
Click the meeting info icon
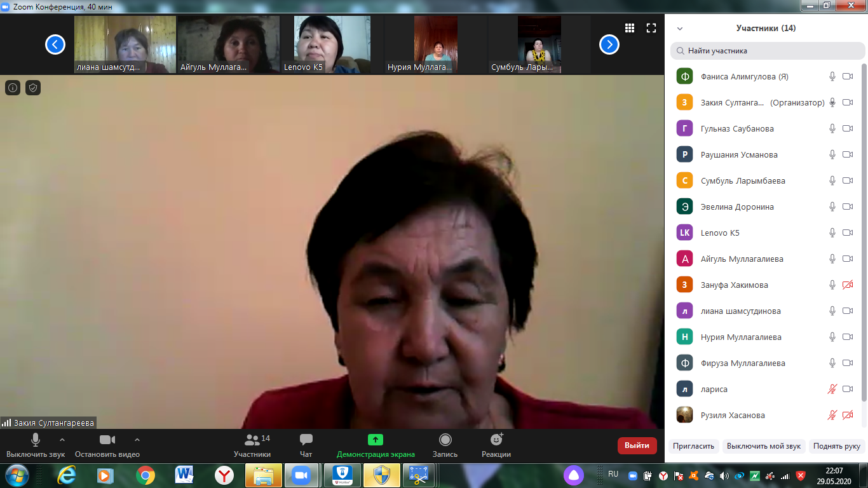point(13,88)
